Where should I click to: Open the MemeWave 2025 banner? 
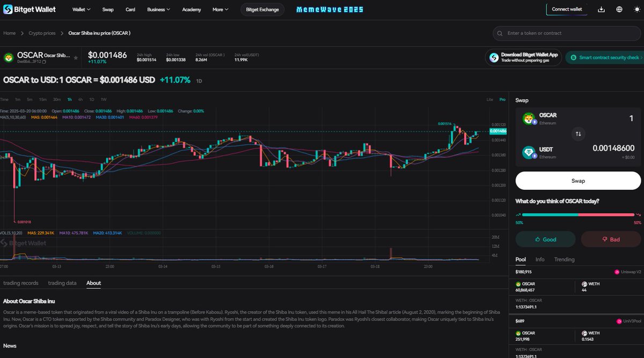330,10
